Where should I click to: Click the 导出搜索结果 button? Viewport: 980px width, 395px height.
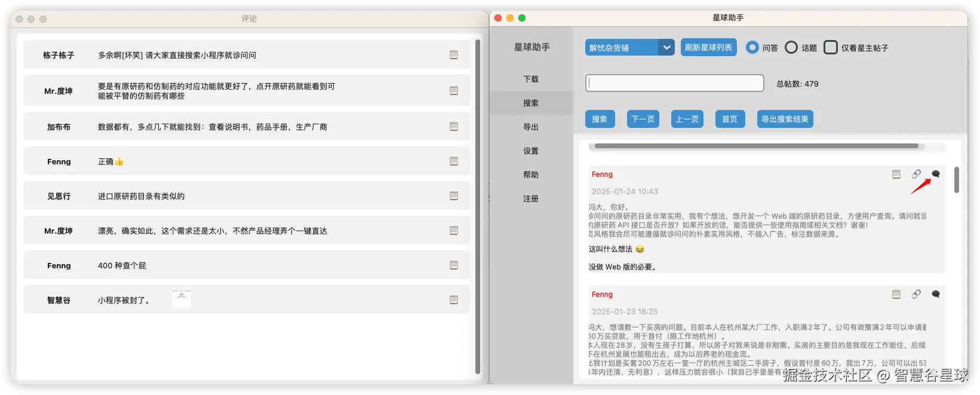coord(785,119)
